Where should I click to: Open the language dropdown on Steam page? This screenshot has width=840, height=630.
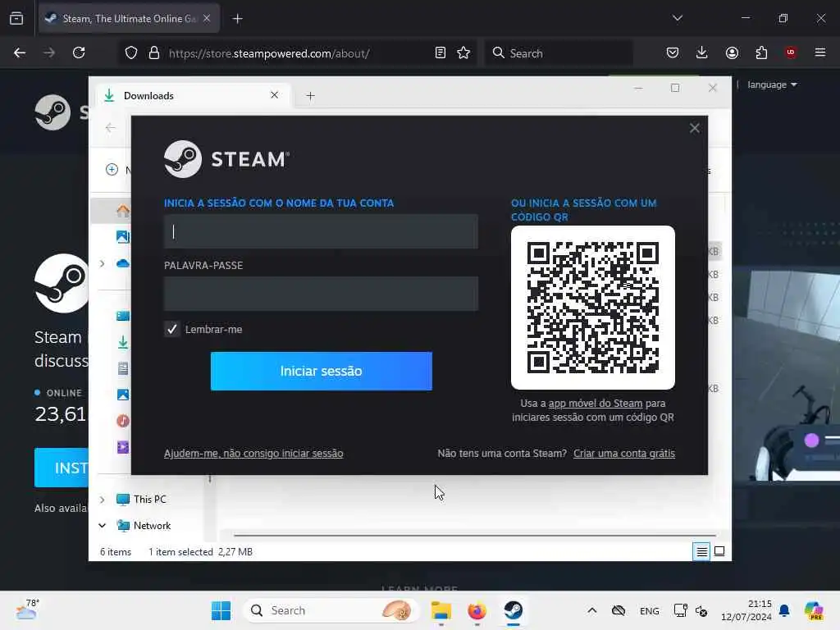(772, 84)
